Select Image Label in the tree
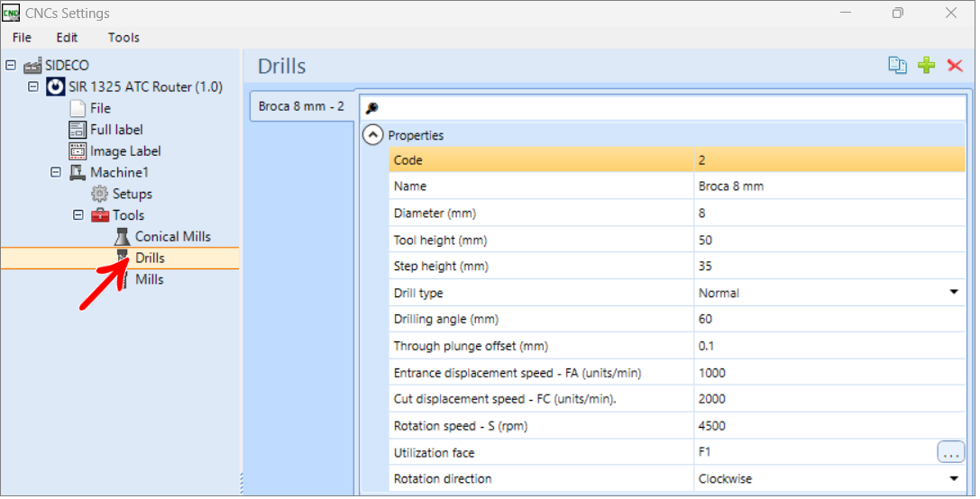 point(125,151)
